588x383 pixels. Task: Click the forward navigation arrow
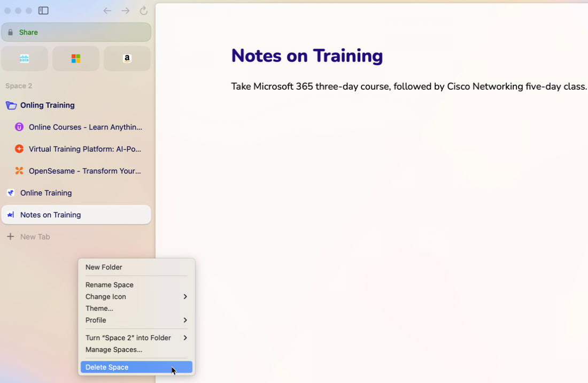click(x=126, y=11)
